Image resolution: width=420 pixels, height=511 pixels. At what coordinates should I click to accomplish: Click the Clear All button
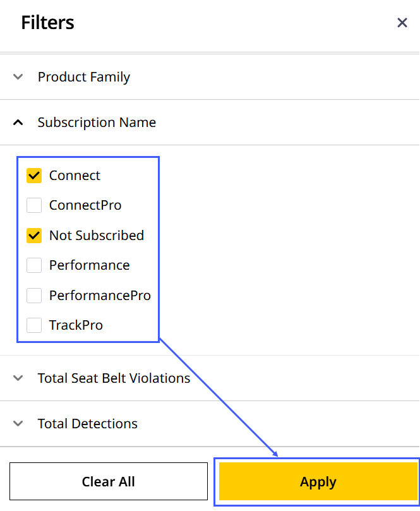click(x=109, y=481)
